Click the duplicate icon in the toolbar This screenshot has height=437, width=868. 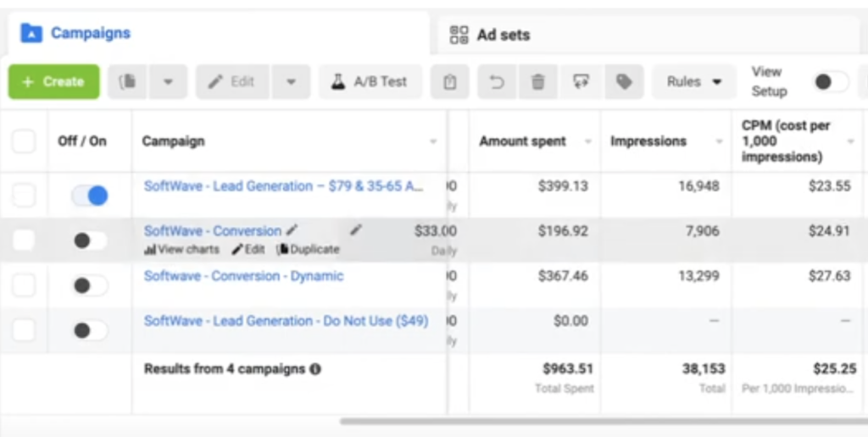[x=128, y=82]
